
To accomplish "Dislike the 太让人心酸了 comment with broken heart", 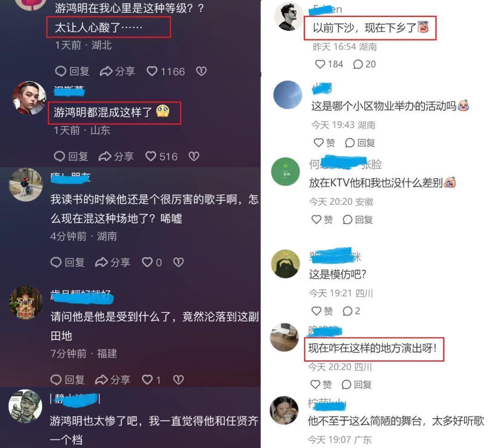I will (x=201, y=71).
